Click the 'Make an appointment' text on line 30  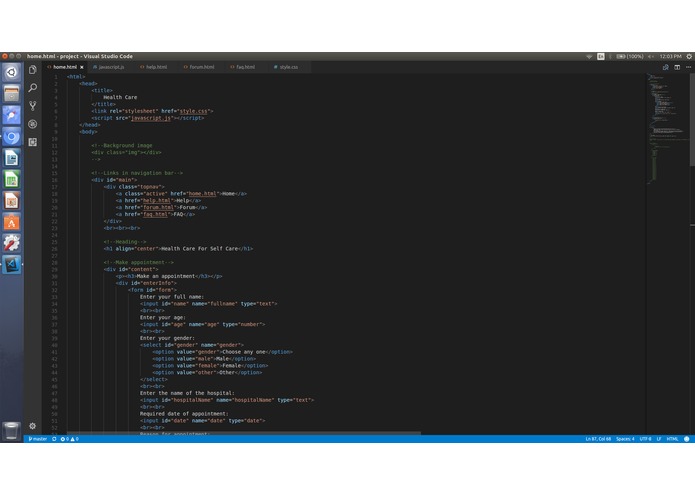(x=166, y=276)
